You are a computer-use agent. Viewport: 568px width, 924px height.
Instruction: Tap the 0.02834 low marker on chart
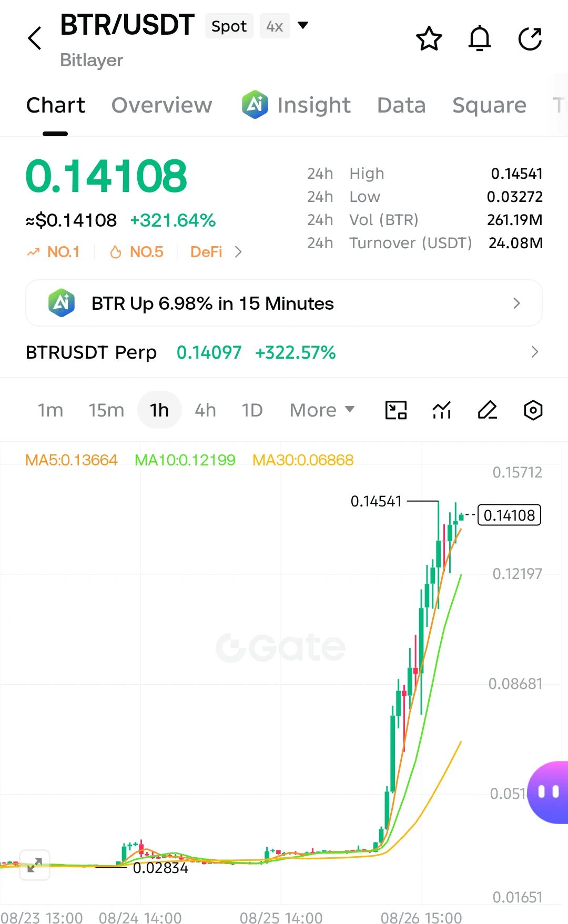[x=160, y=868]
